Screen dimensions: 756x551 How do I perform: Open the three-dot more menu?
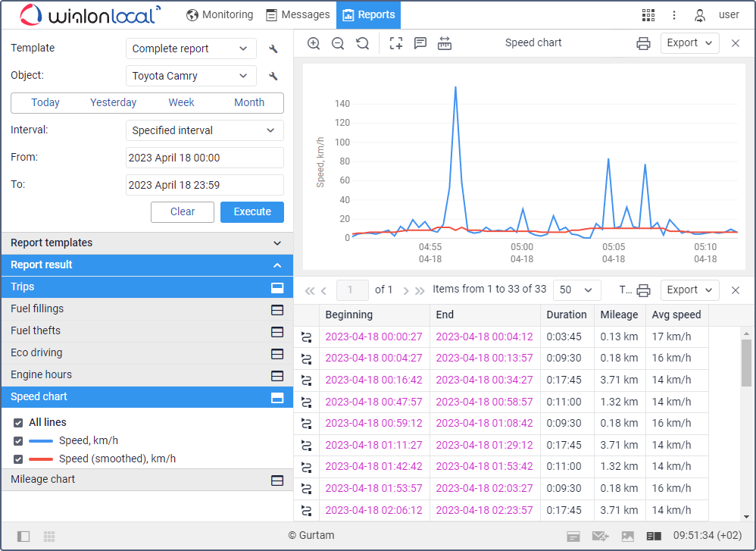[x=674, y=15]
